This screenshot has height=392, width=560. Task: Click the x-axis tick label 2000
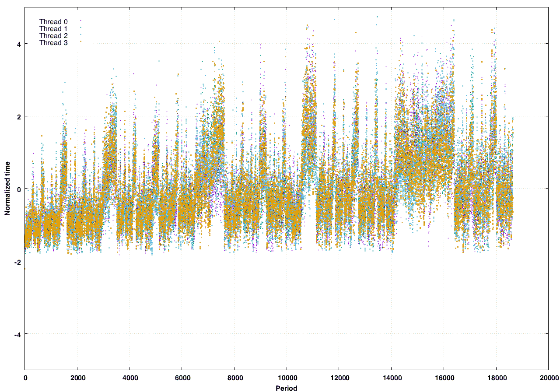(77, 378)
